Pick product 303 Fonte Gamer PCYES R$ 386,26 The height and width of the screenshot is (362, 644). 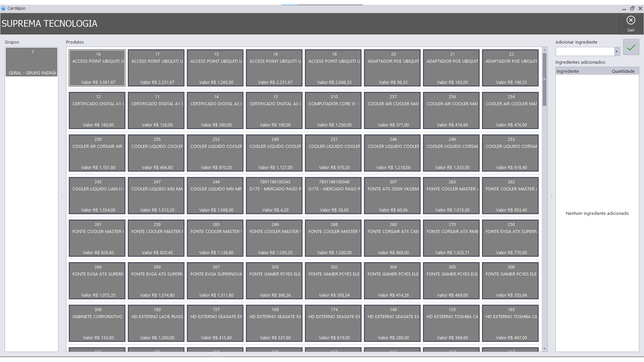(274, 281)
